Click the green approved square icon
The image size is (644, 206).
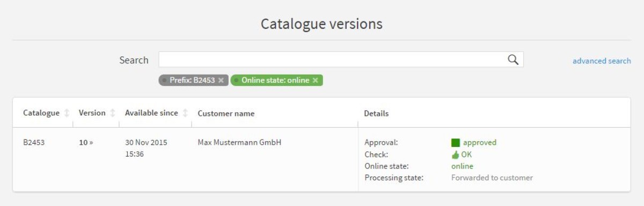tap(456, 143)
